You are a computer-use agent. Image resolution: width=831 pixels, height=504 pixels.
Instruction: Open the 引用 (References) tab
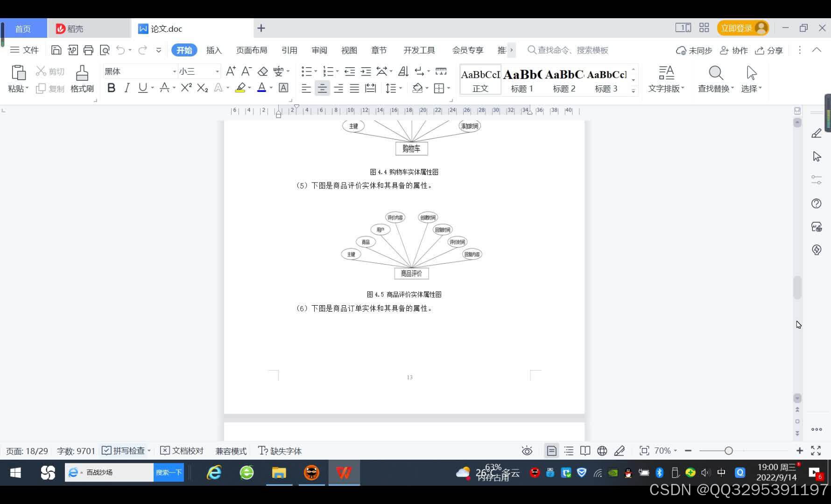click(x=289, y=50)
